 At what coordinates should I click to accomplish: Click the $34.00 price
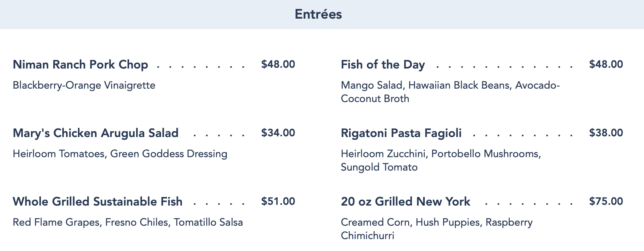point(278,133)
